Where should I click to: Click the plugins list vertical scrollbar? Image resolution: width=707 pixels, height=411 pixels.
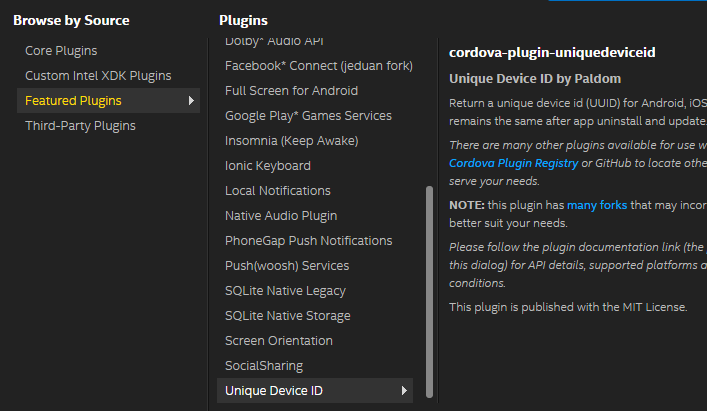click(x=429, y=292)
